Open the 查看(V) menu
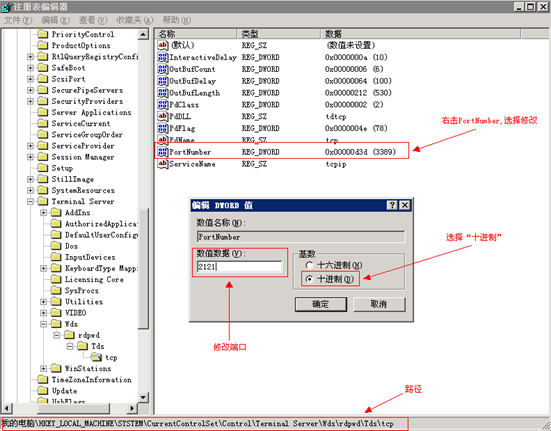Viewport: 551px width, 431px height. [93, 20]
